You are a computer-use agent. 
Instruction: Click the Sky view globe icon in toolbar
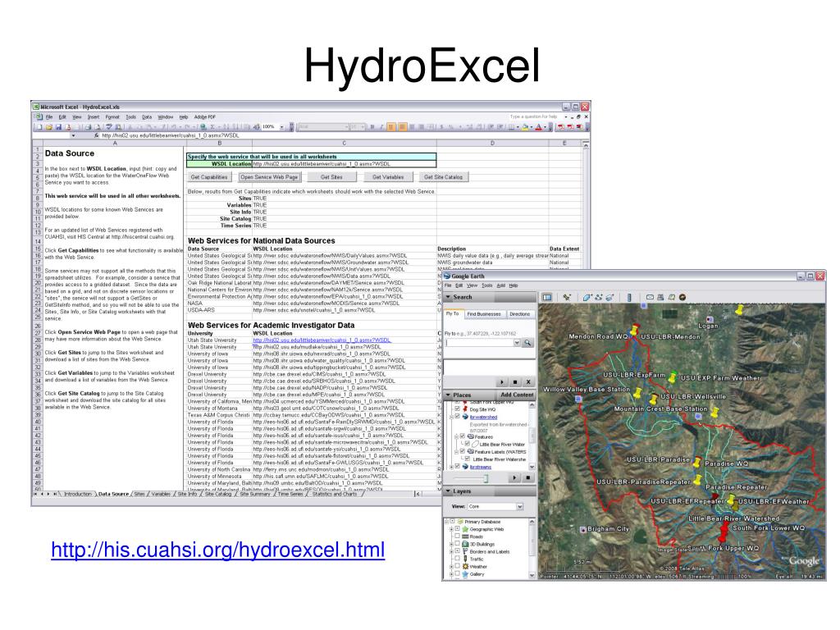click(682, 297)
